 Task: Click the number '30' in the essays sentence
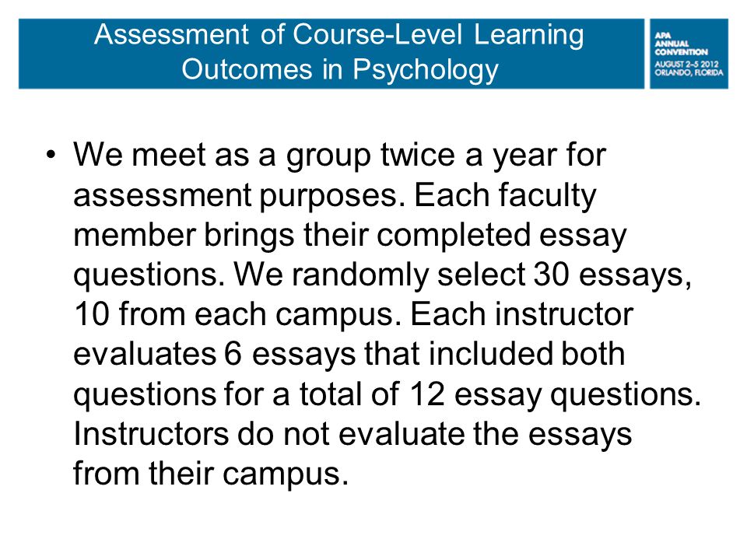(x=551, y=275)
